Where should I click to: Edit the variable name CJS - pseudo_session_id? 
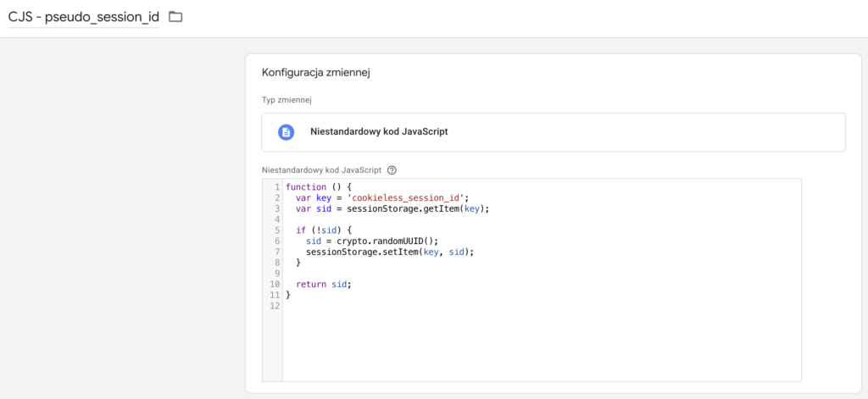[x=83, y=17]
